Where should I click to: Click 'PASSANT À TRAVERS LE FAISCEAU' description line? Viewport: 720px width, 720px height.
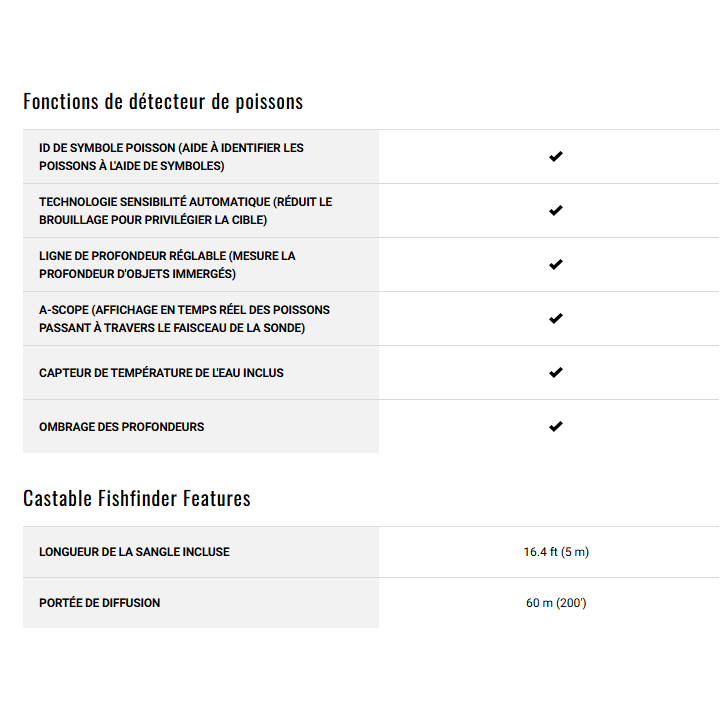coord(172,328)
